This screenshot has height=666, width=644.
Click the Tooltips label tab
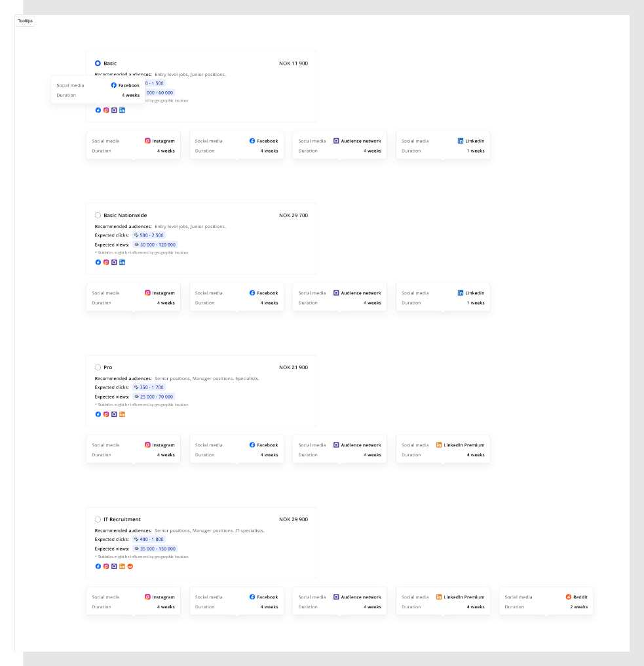(x=25, y=21)
